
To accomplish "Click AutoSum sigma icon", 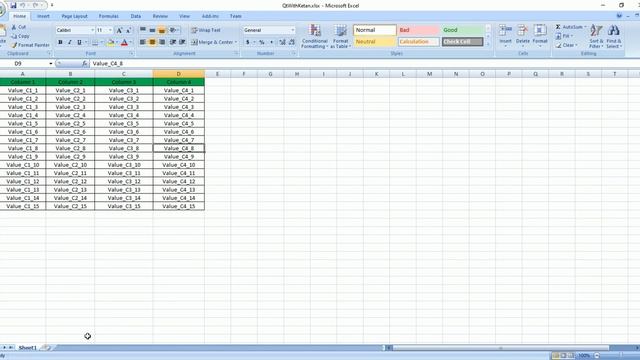I will (558, 27).
